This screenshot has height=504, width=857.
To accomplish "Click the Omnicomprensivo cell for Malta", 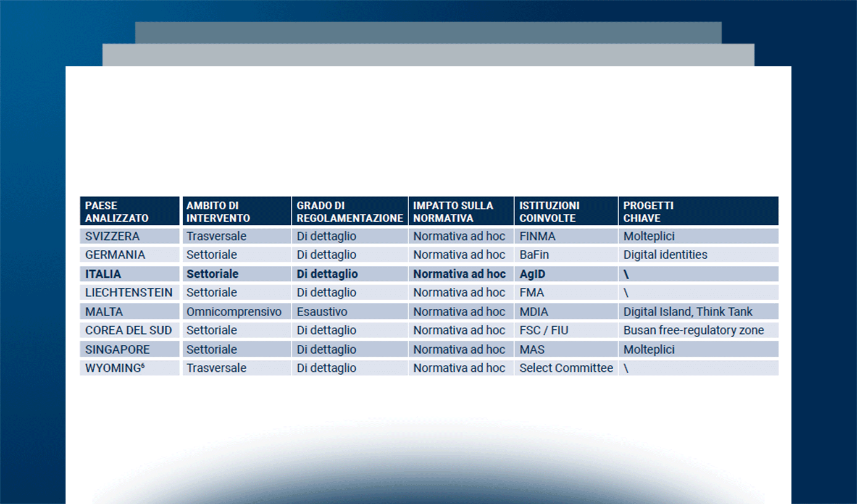I will [234, 312].
